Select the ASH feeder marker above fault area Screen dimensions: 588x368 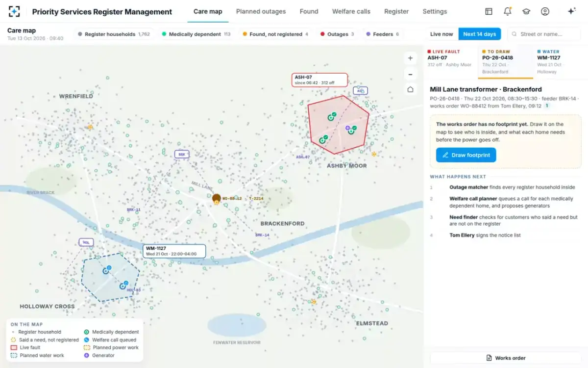(360, 91)
